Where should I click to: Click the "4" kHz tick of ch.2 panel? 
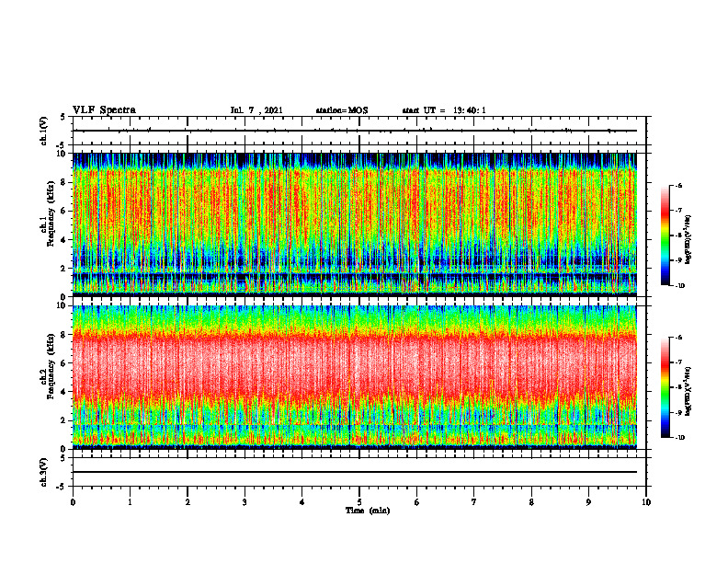(x=64, y=392)
